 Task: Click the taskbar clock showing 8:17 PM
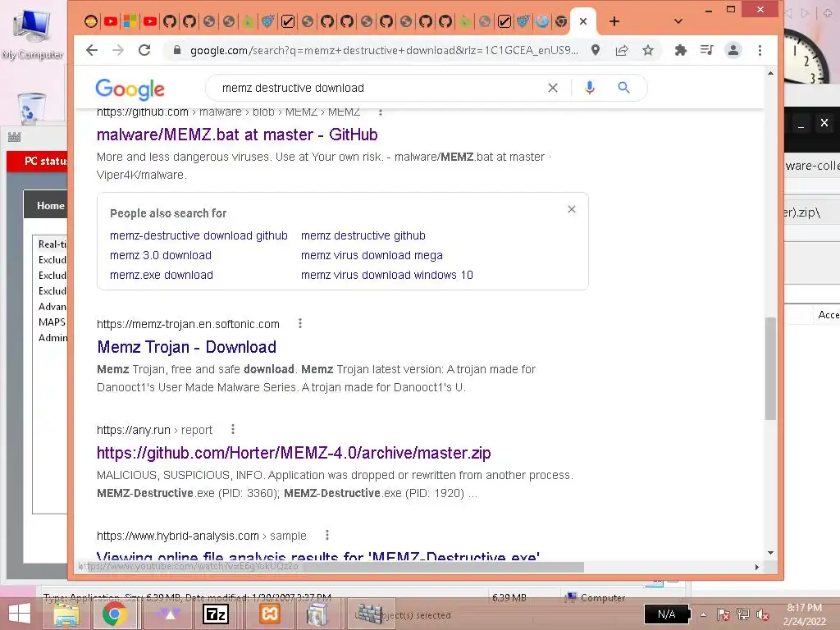(804, 614)
